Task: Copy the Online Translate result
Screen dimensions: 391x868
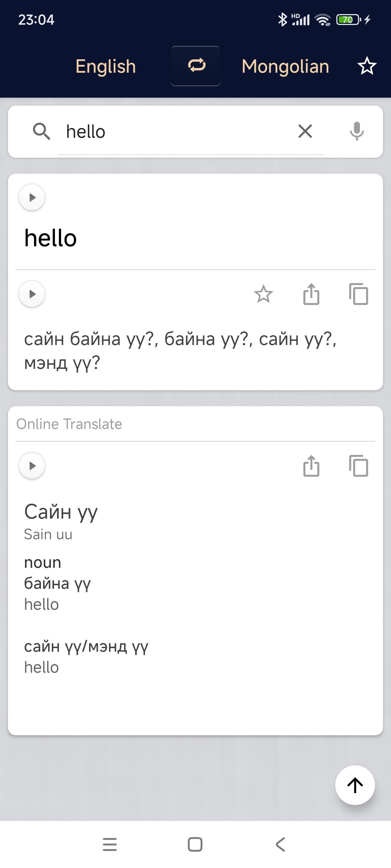Action: (x=358, y=466)
